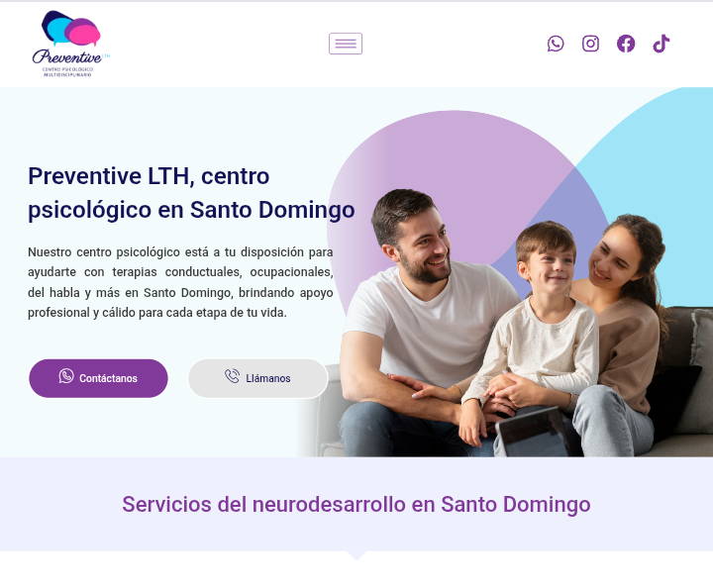Screen dimensions: 713x588
Task: Click the Preventive LTH logo
Action: (71, 44)
